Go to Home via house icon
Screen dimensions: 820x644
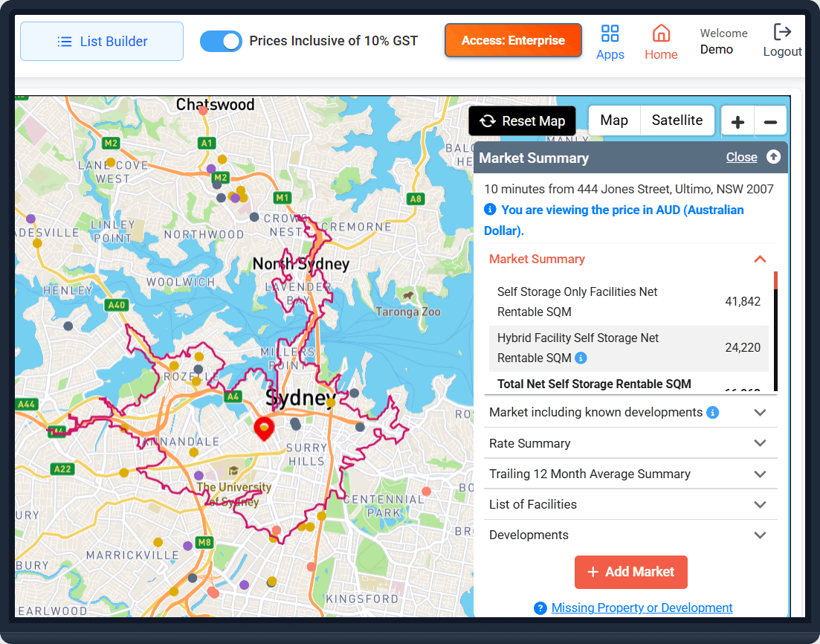tap(661, 33)
